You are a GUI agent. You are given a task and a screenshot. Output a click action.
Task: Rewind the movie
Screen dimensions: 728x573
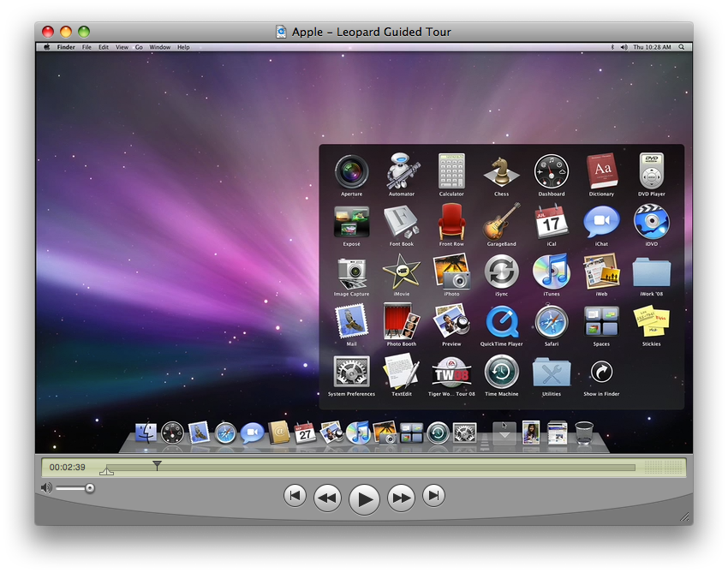click(327, 498)
